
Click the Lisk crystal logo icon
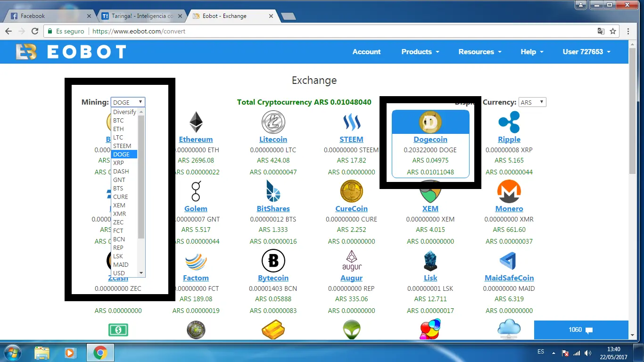[x=430, y=261]
